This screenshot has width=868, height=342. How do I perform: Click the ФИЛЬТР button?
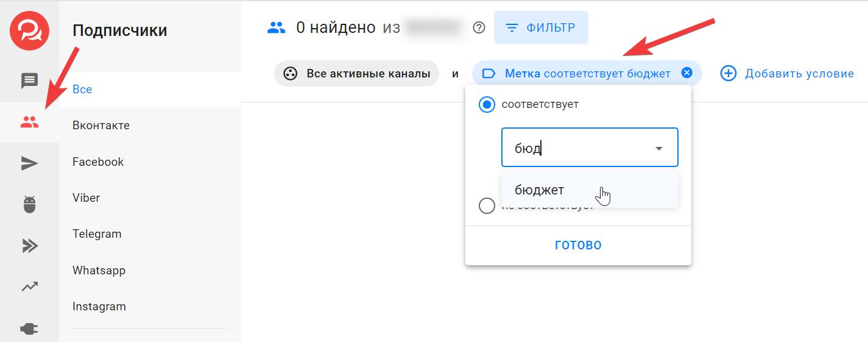click(x=541, y=27)
